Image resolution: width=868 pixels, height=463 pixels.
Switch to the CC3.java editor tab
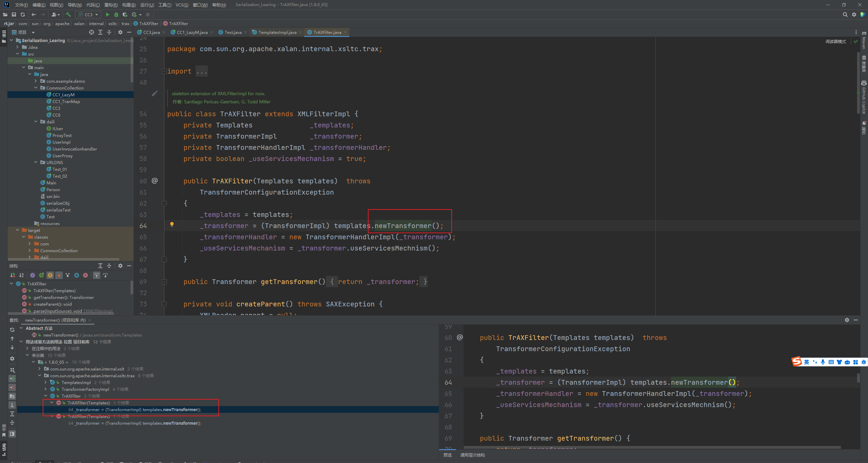(x=151, y=32)
